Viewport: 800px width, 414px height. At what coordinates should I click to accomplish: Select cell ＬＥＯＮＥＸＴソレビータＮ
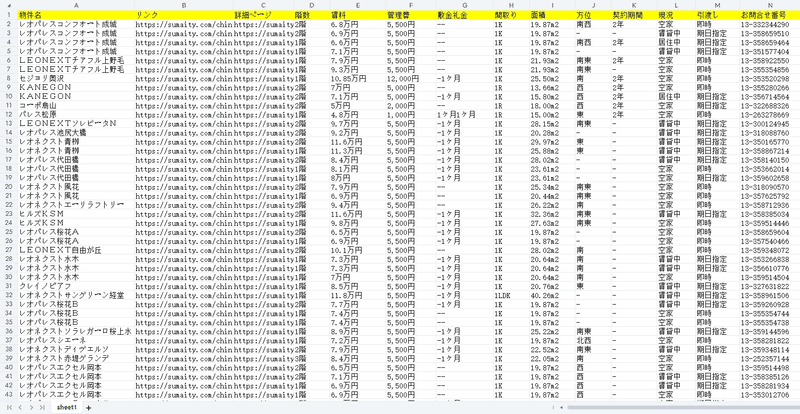pos(76,124)
